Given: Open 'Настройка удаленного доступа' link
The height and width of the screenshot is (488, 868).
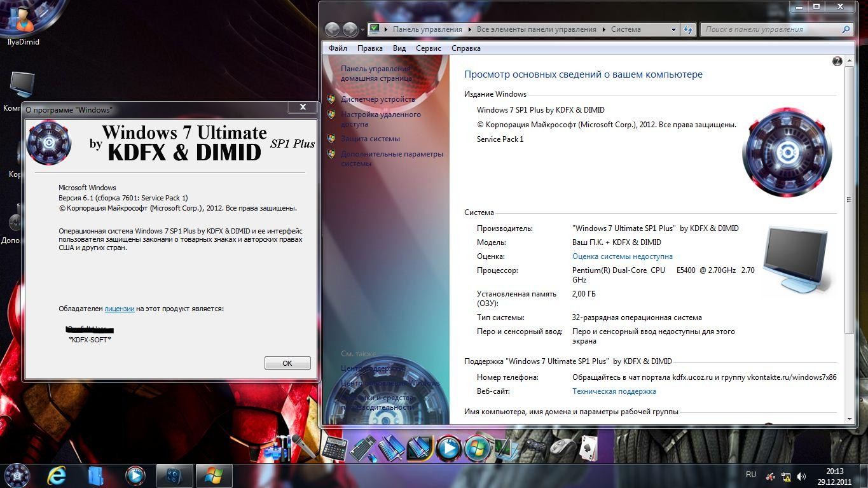Looking at the screenshot, I should click(381, 120).
